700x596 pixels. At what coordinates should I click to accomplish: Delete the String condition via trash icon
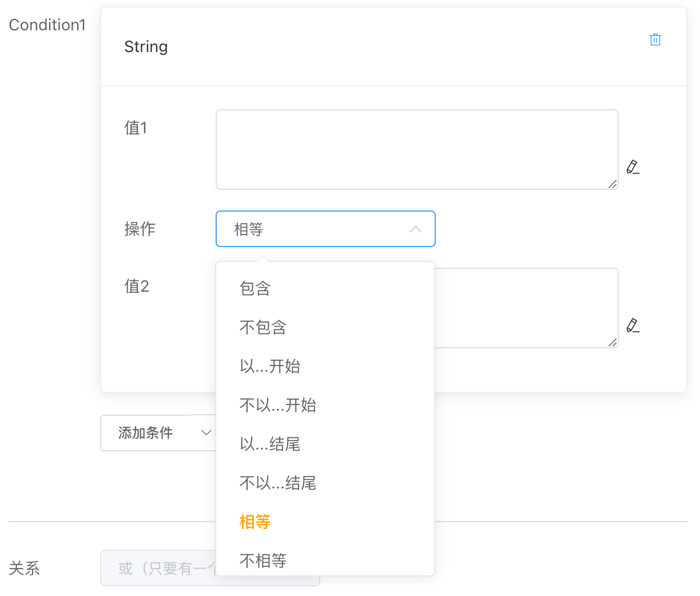(655, 39)
